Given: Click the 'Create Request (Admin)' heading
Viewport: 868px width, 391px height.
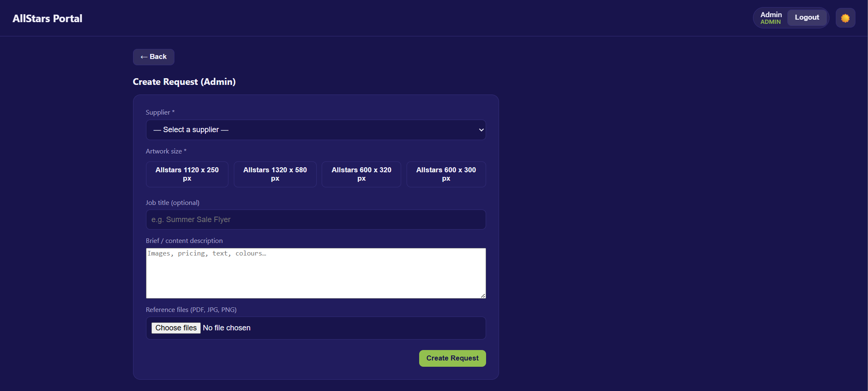Looking at the screenshot, I should coord(184,82).
